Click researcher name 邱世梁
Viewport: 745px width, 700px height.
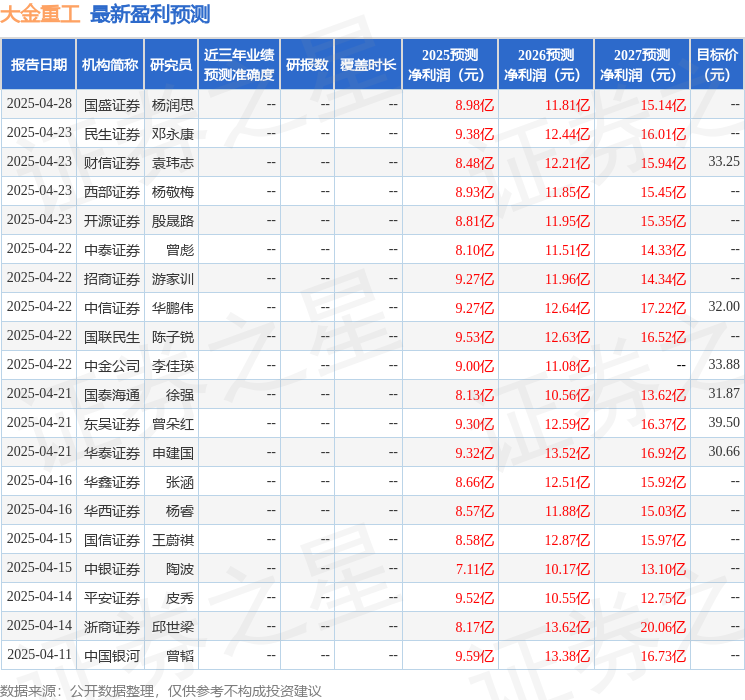point(172,627)
